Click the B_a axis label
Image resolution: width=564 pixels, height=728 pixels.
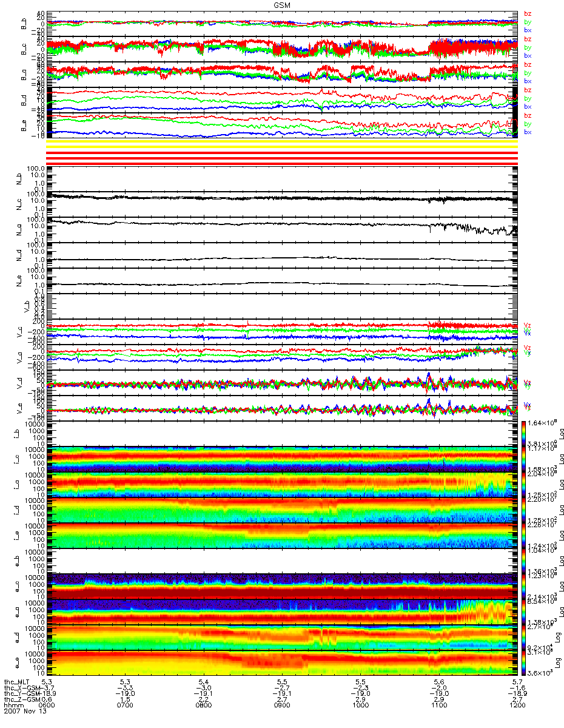pos(24,75)
